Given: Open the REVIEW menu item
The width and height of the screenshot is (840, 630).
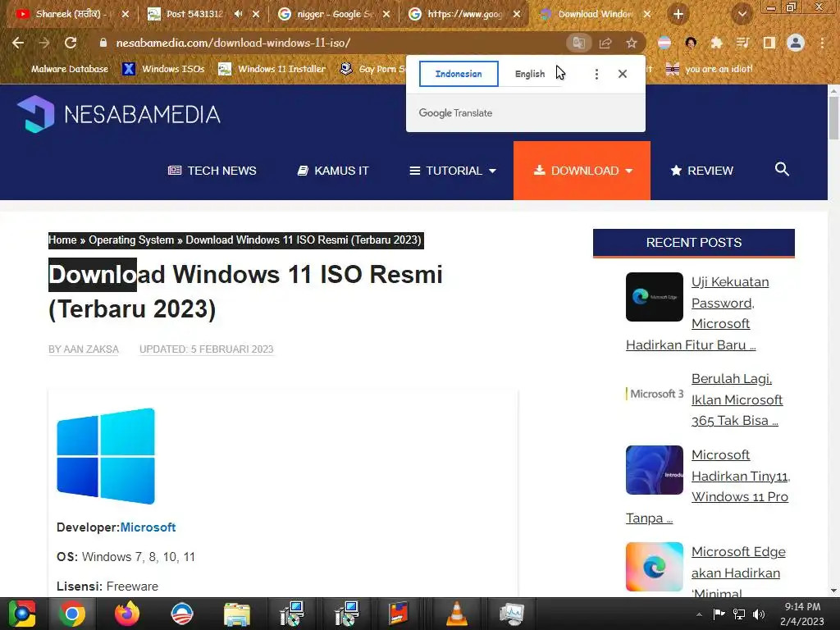Looking at the screenshot, I should click(x=702, y=171).
